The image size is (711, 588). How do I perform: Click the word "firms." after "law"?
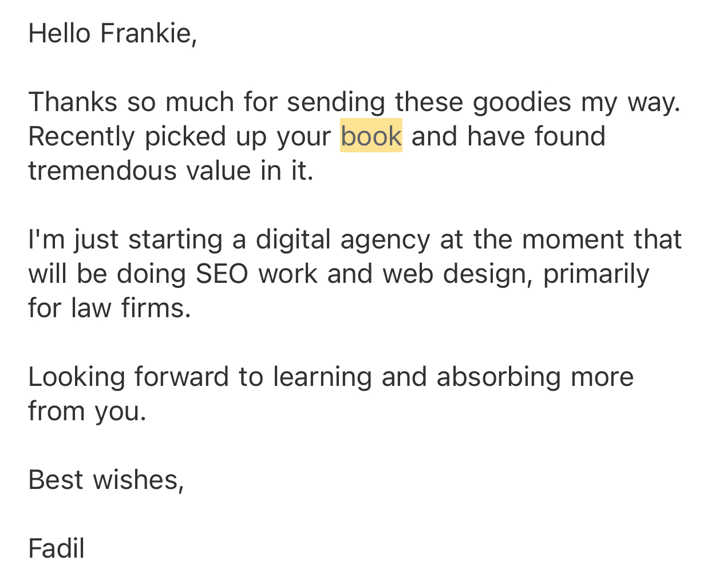156,308
